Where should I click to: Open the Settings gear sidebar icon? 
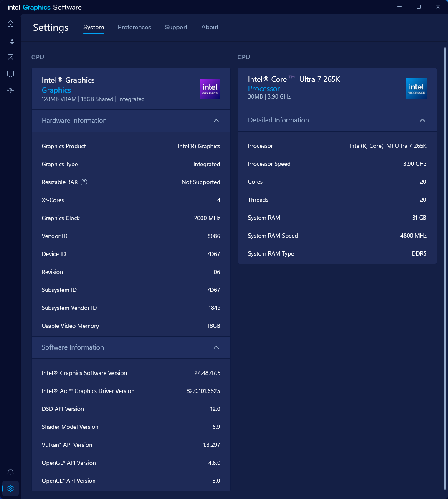click(10, 489)
